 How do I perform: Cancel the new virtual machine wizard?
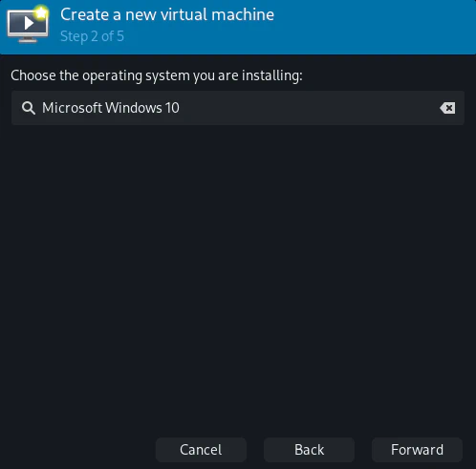pos(201,450)
